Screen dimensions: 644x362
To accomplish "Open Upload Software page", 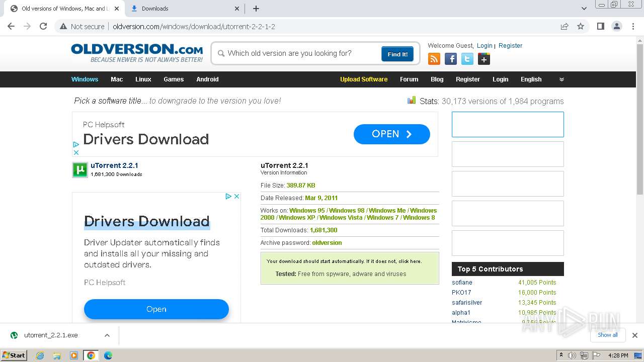I will pyautogui.click(x=364, y=79).
